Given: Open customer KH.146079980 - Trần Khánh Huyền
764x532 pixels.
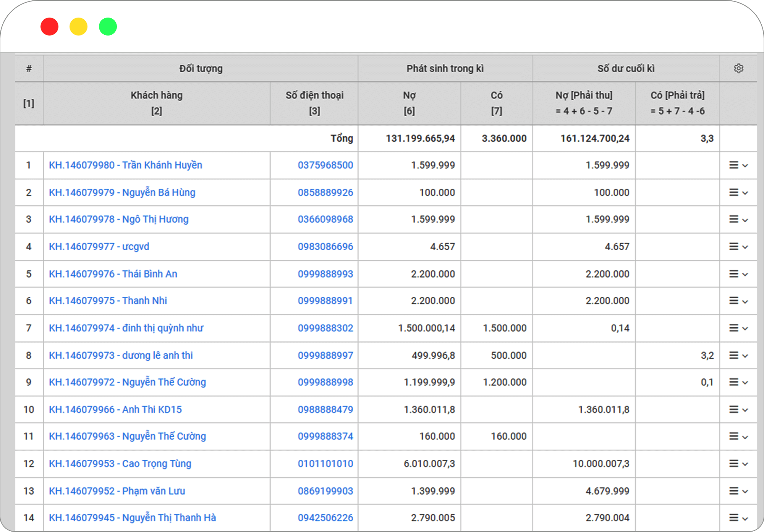Looking at the screenshot, I should [x=125, y=165].
